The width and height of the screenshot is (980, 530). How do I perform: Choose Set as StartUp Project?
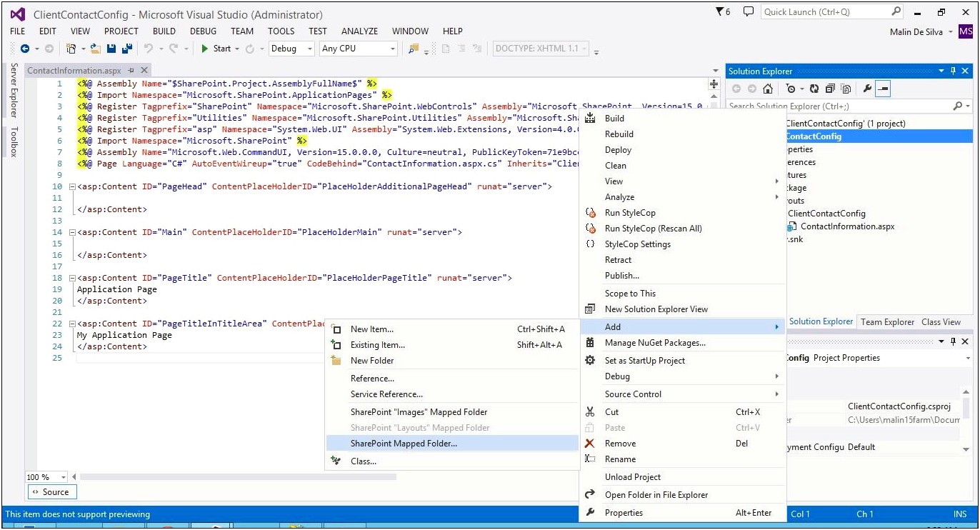(682, 361)
